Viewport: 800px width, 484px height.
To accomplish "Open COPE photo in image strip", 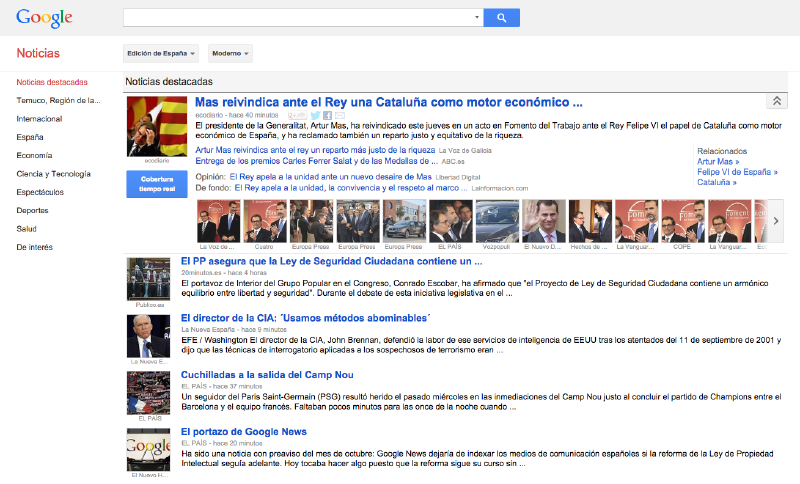I will 683,221.
